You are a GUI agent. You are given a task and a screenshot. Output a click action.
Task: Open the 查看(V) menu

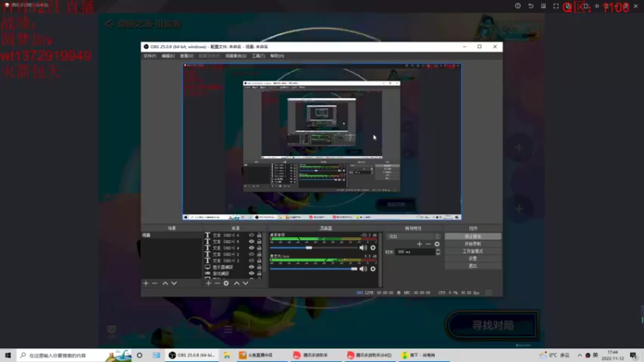[x=187, y=56]
